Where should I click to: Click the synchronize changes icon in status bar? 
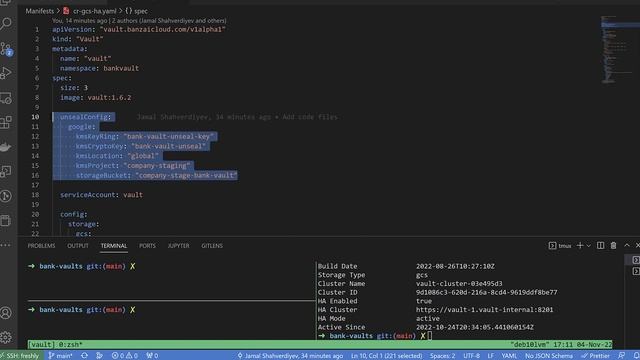pos(84,356)
